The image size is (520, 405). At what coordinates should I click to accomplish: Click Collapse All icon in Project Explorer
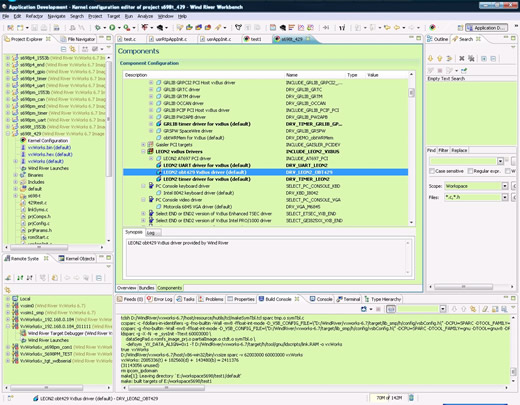click(63, 49)
